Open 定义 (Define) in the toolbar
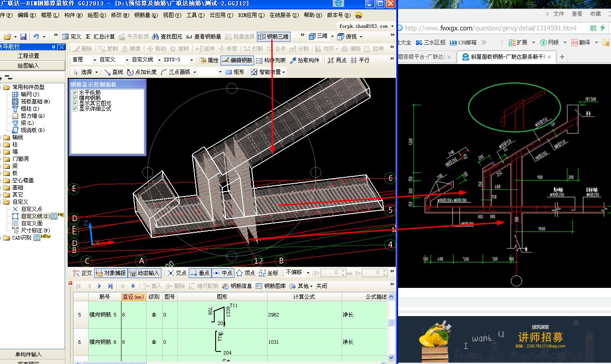Viewport: 611px width, 364px height. point(72,37)
